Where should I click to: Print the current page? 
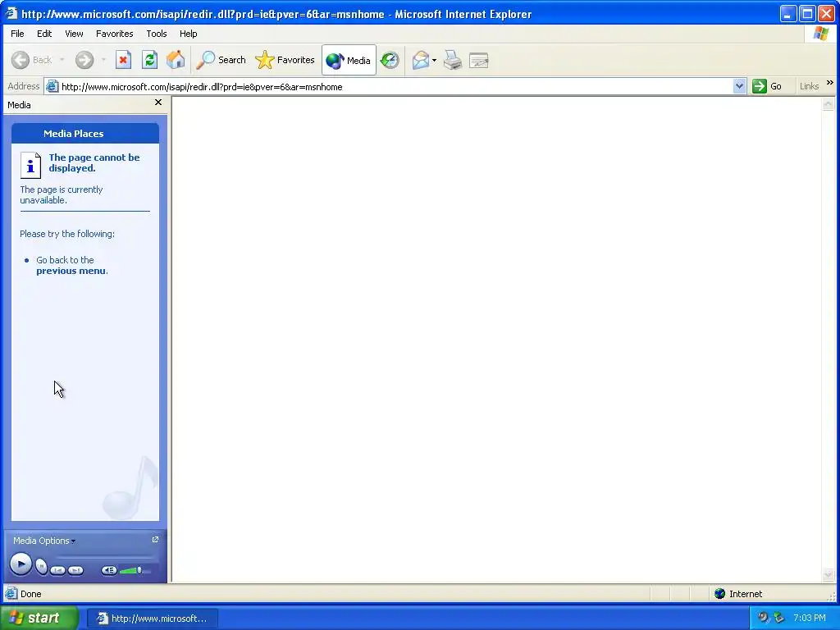(x=453, y=60)
